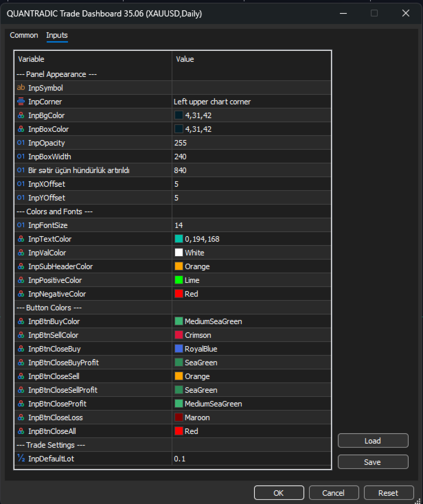The width and height of the screenshot is (423, 504).
Task: Click the Variable column header
Action: pyautogui.click(x=93, y=59)
